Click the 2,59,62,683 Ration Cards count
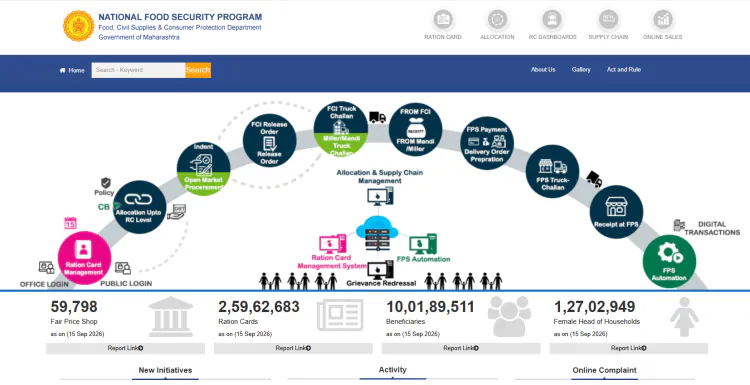750x385 pixels. tap(259, 307)
